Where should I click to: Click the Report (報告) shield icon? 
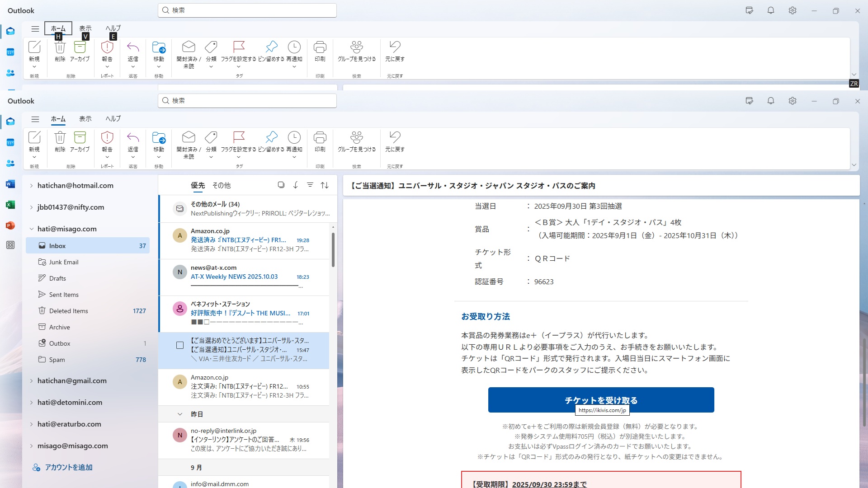[x=107, y=137]
